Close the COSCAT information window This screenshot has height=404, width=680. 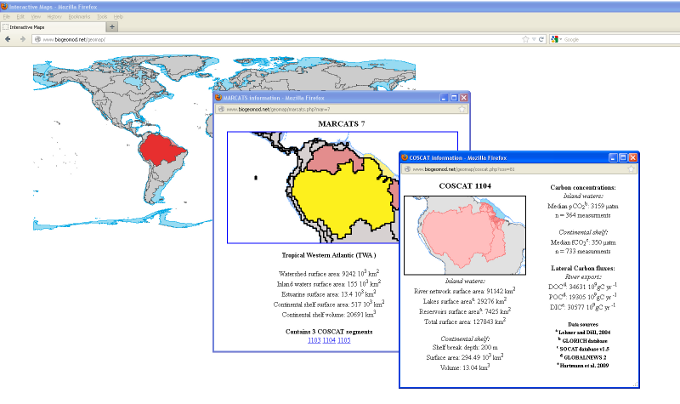[x=633, y=157]
